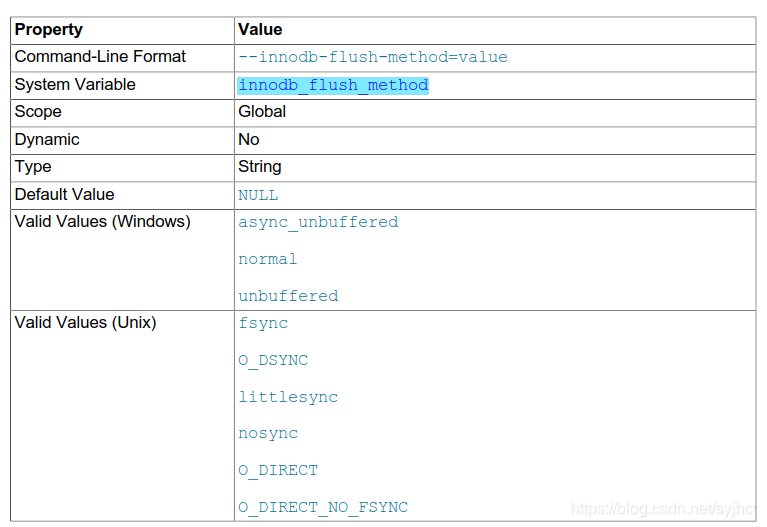Click the littlesync Unix value
This screenshot has width=767, height=527.
pos(288,397)
